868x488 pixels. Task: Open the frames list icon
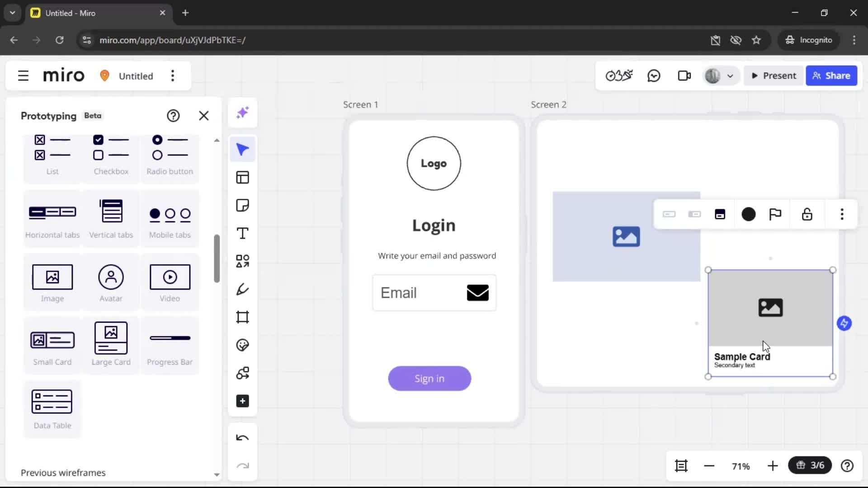[681, 466]
